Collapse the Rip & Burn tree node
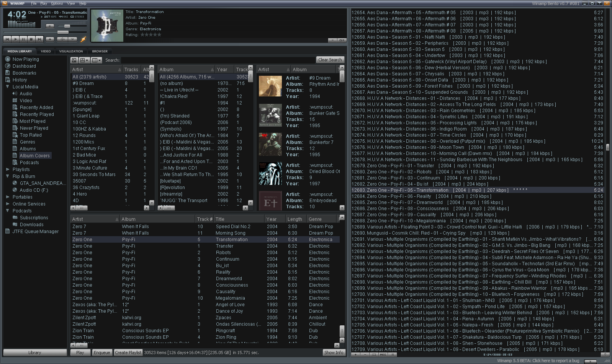This screenshot has width=612, height=364. tap(8, 176)
